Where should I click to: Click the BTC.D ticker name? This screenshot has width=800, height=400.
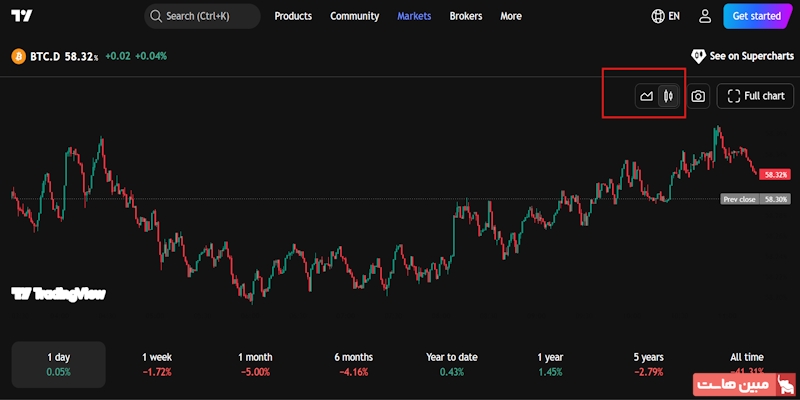(x=45, y=56)
